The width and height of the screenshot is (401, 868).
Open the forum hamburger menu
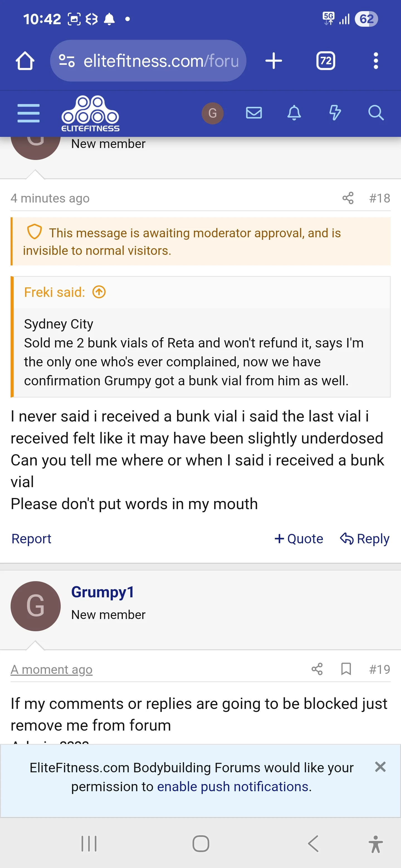[28, 113]
